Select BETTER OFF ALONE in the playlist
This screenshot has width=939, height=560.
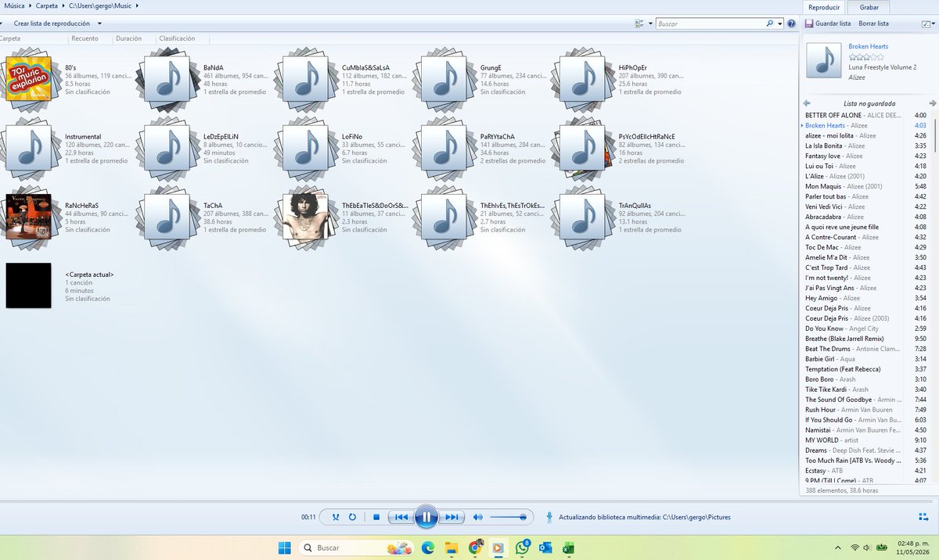tap(866, 115)
